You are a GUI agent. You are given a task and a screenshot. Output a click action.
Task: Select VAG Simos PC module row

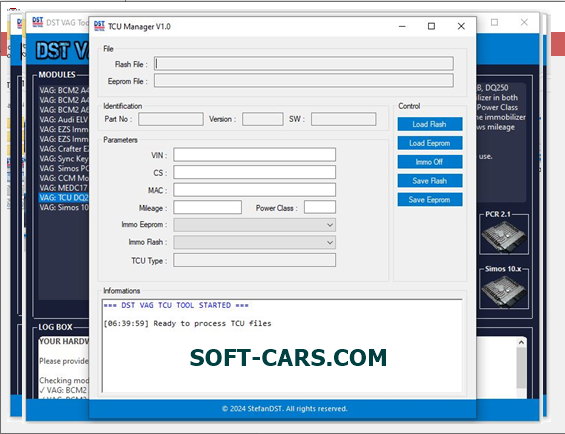64,168
